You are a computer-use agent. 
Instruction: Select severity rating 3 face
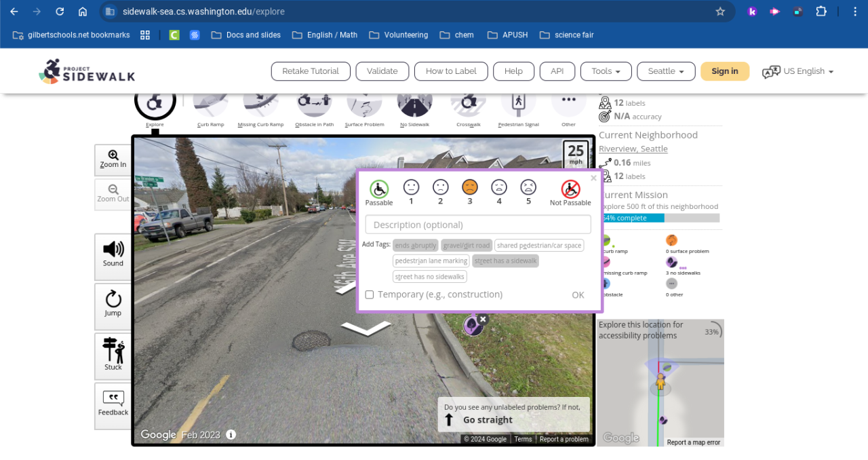coord(470,187)
